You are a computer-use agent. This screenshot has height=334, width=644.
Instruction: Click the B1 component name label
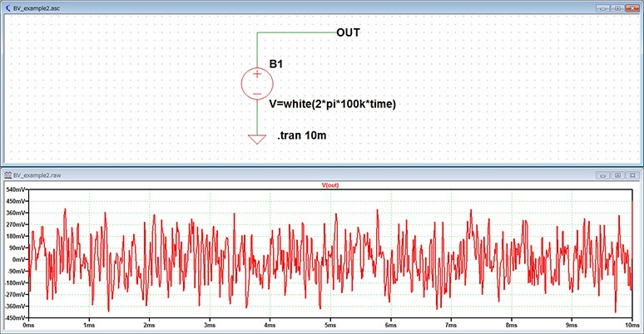(276, 64)
